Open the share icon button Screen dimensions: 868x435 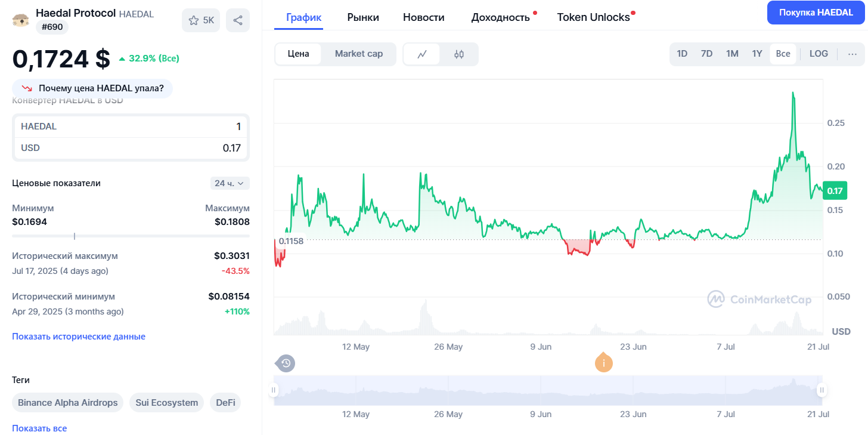tap(238, 20)
